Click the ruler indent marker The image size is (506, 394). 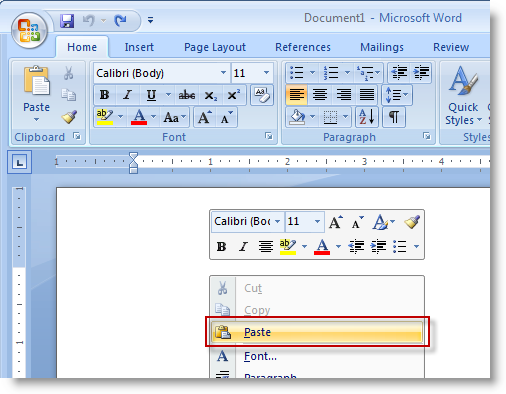click(x=133, y=163)
